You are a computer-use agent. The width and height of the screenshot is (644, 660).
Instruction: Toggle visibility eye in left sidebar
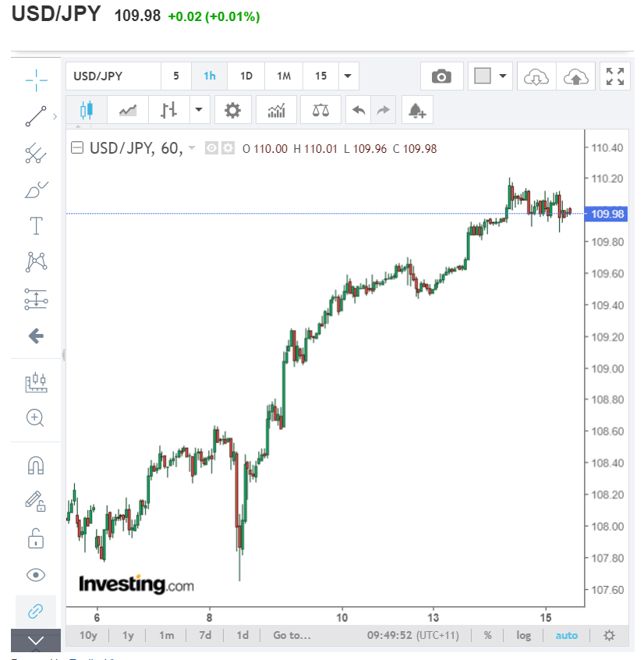pyautogui.click(x=36, y=575)
